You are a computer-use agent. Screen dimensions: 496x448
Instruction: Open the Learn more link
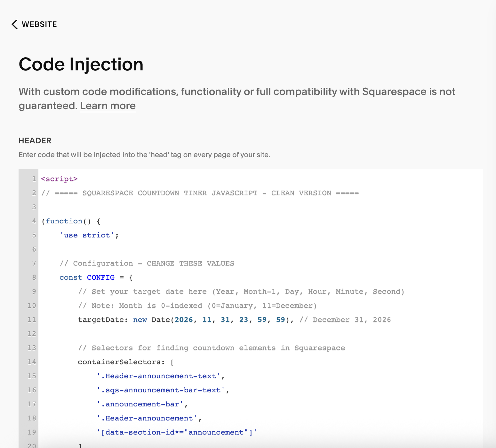[x=108, y=106]
